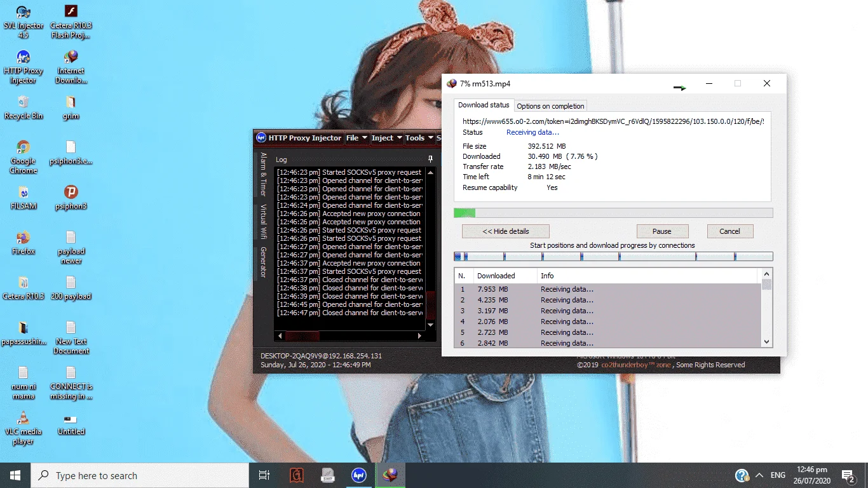The image size is (868, 488).
Task: Select the 200 payload file icon
Action: 71,288
